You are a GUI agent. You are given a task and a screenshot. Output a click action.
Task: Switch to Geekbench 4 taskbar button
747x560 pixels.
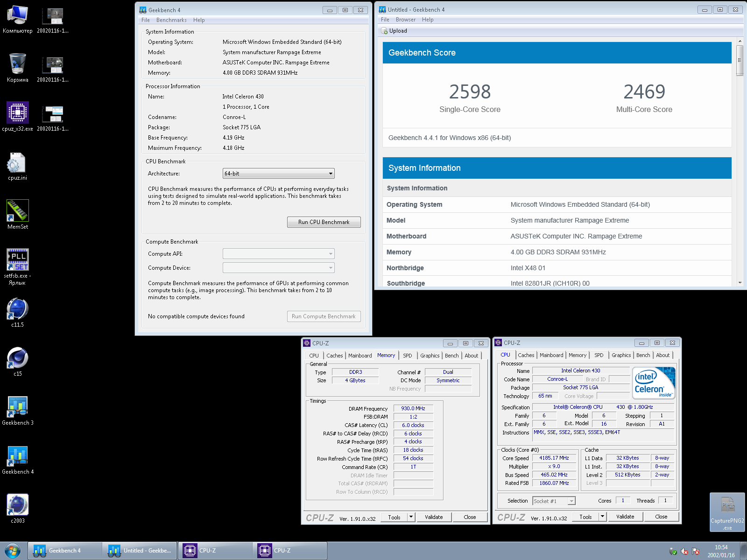pos(65,551)
